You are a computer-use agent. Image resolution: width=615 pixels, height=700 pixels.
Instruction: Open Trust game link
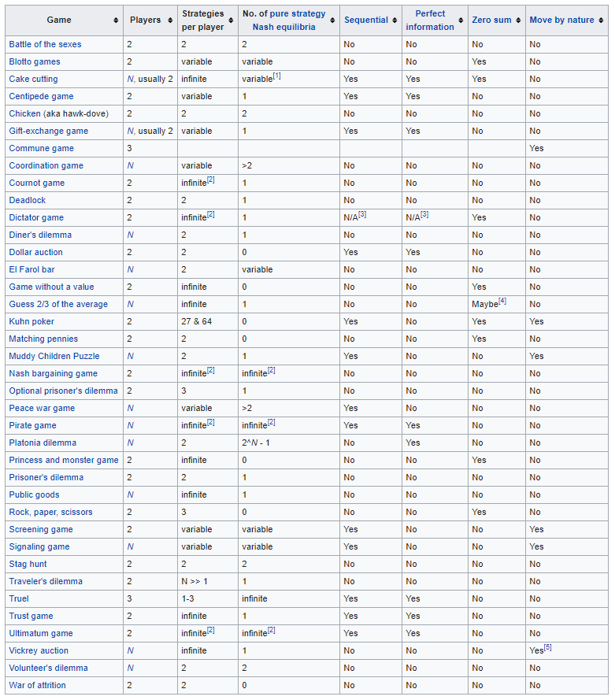click(31, 616)
